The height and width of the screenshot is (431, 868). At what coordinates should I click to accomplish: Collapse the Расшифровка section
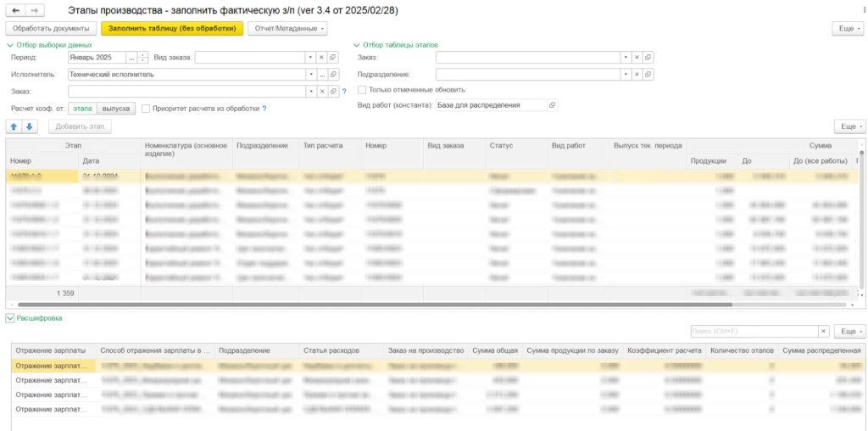(x=9, y=318)
